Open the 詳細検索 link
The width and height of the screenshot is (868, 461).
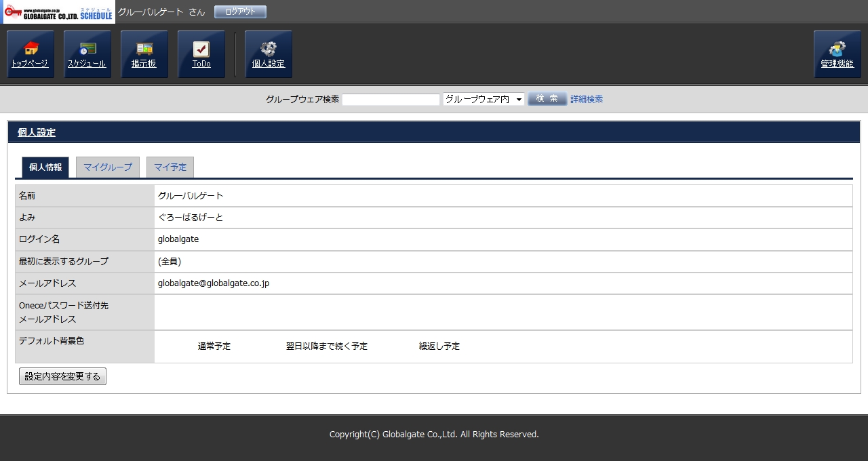pyautogui.click(x=586, y=99)
